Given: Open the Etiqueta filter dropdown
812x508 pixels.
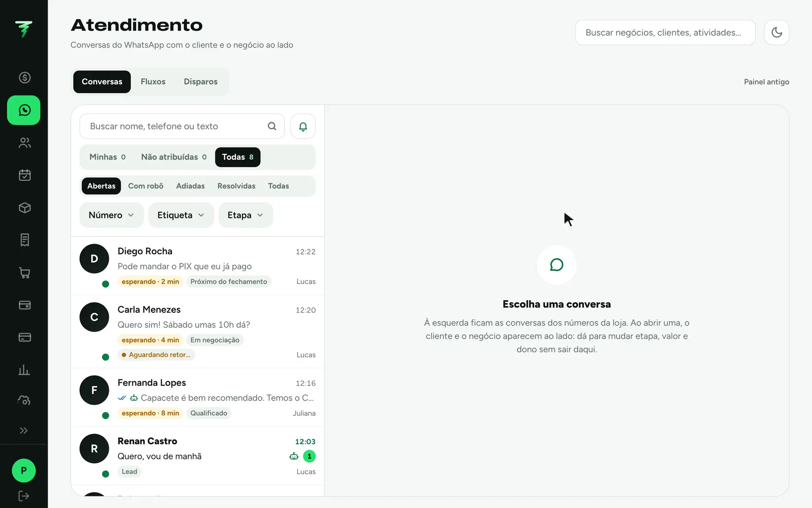Looking at the screenshot, I should [x=181, y=215].
